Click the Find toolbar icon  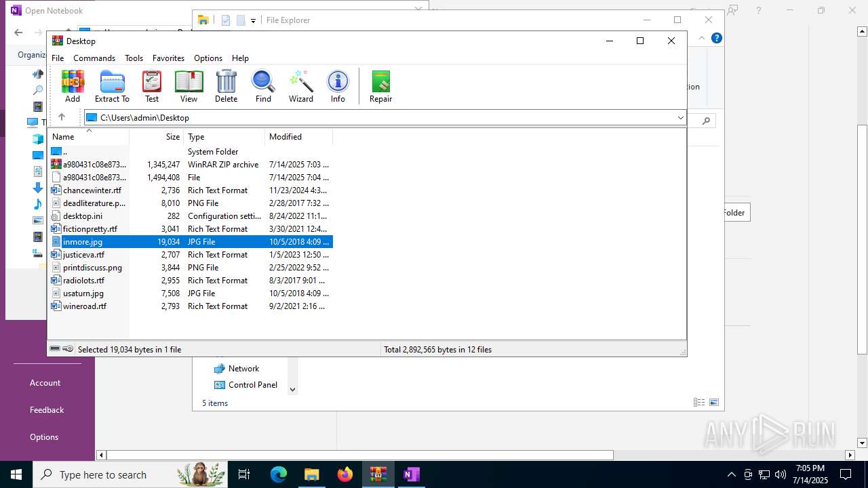(263, 86)
